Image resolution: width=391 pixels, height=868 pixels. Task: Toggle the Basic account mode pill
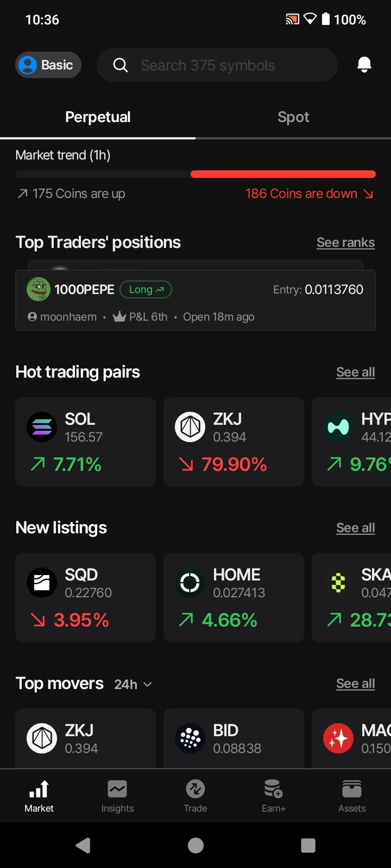click(48, 65)
